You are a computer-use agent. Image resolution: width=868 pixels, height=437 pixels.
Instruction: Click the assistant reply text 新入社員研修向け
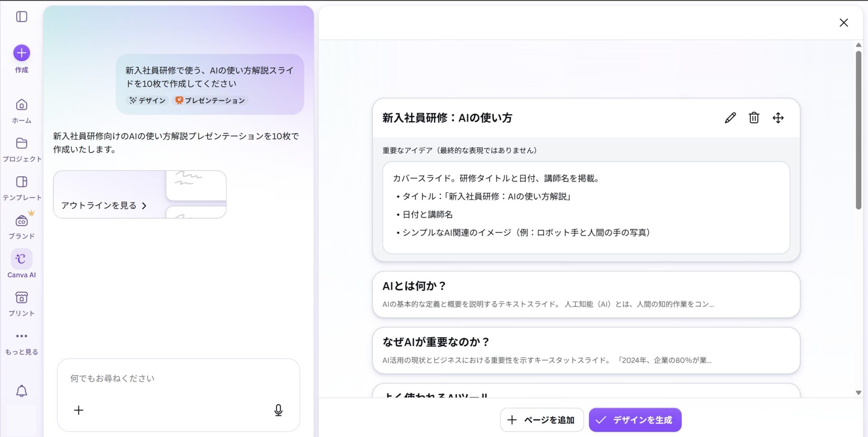(x=176, y=142)
